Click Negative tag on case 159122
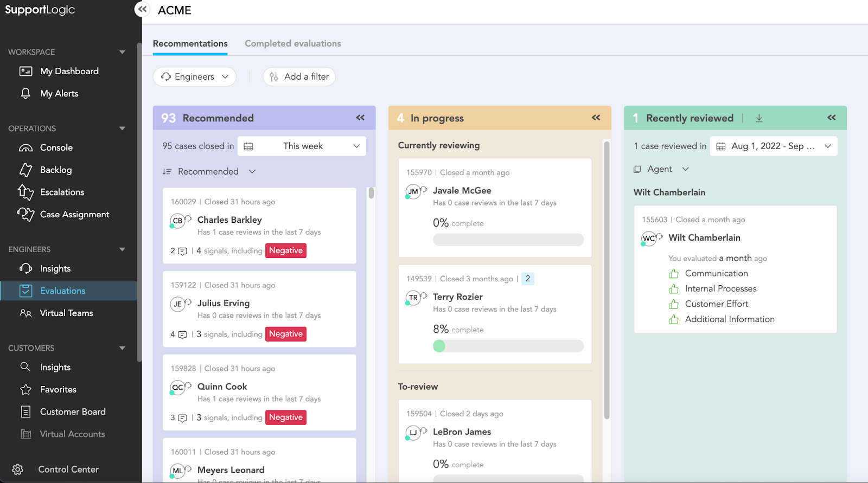The image size is (868, 483). click(286, 334)
